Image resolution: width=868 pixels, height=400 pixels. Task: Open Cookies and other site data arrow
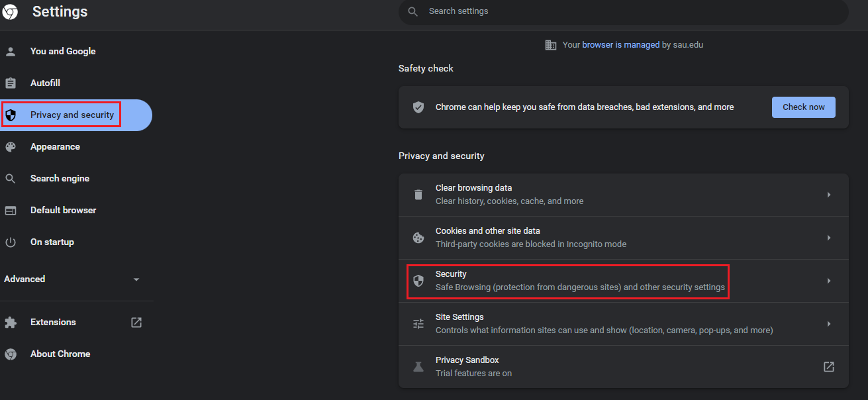[x=829, y=238]
